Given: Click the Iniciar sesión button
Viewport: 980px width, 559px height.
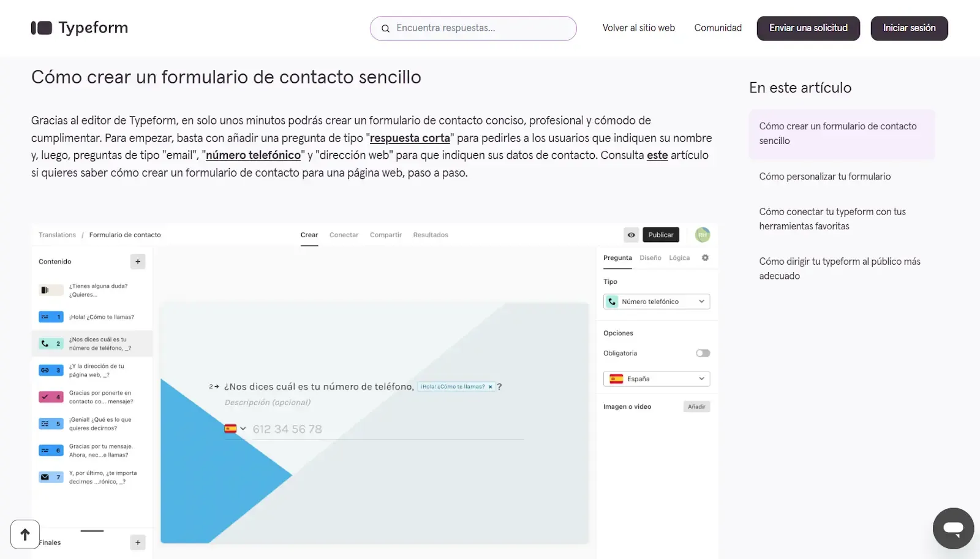Looking at the screenshot, I should [909, 28].
